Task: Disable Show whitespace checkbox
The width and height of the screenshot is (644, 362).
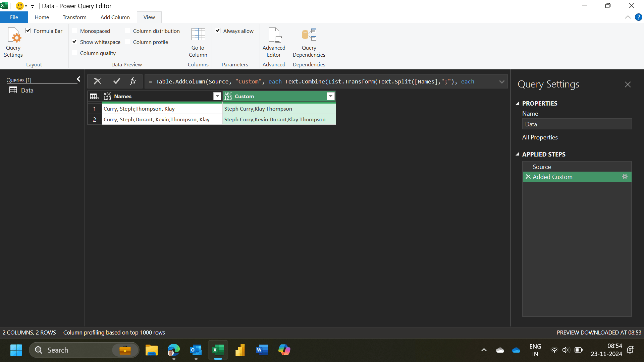Action: 74,42
